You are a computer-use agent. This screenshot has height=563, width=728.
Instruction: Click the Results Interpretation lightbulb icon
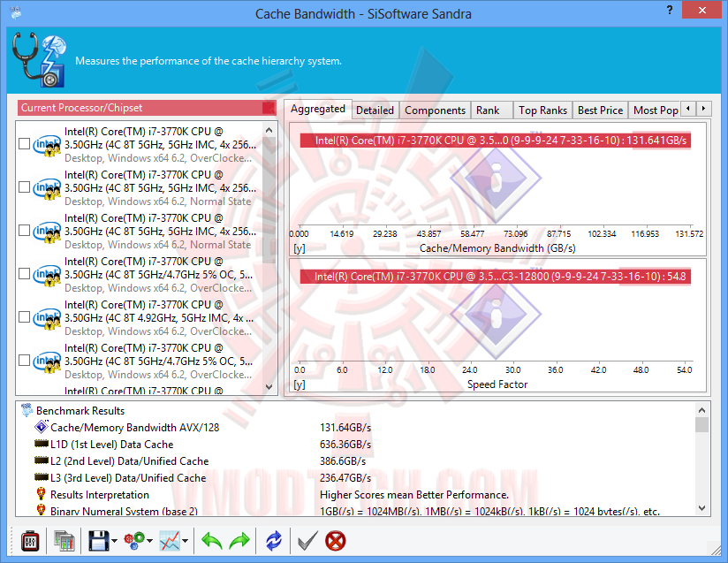pyautogui.click(x=41, y=494)
